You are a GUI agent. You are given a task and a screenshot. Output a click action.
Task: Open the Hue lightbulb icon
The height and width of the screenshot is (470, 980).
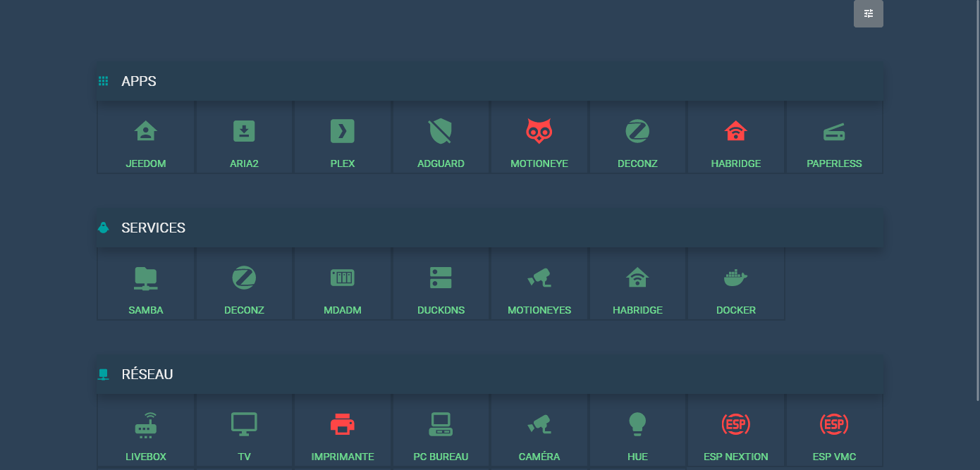pyautogui.click(x=637, y=424)
